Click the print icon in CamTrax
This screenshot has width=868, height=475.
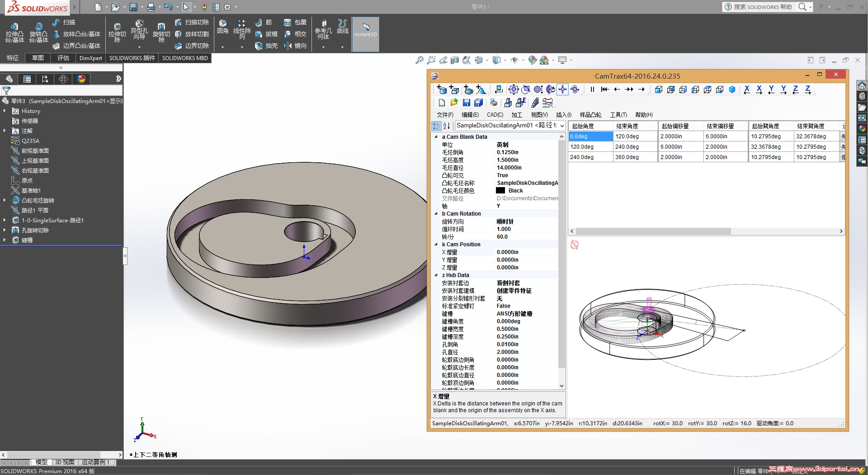pos(493,103)
